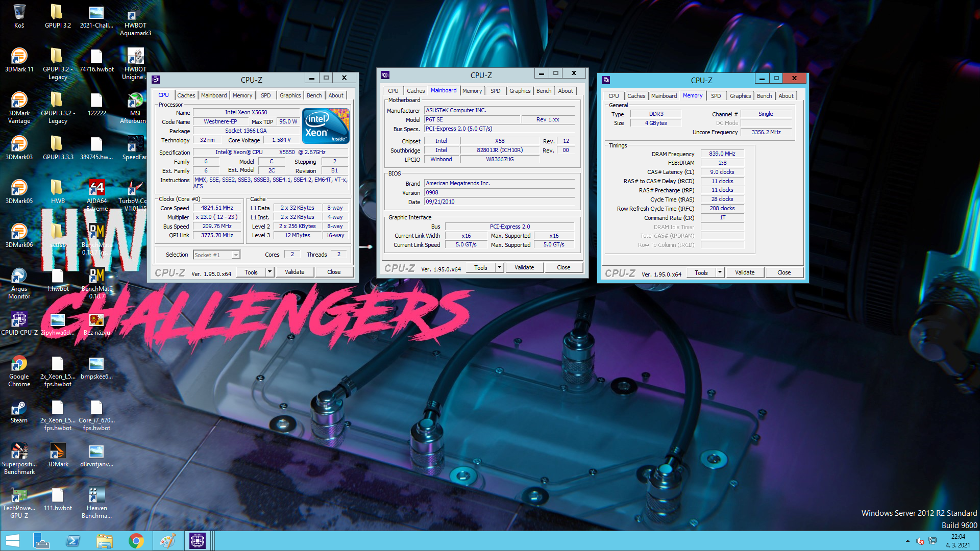
Task: Switch to SPD tab in left CPU-Z window
Action: [x=266, y=95]
